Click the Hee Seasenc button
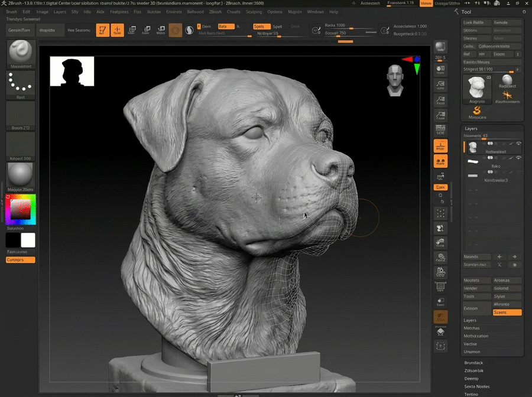The width and height of the screenshot is (532, 397). point(79,30)
